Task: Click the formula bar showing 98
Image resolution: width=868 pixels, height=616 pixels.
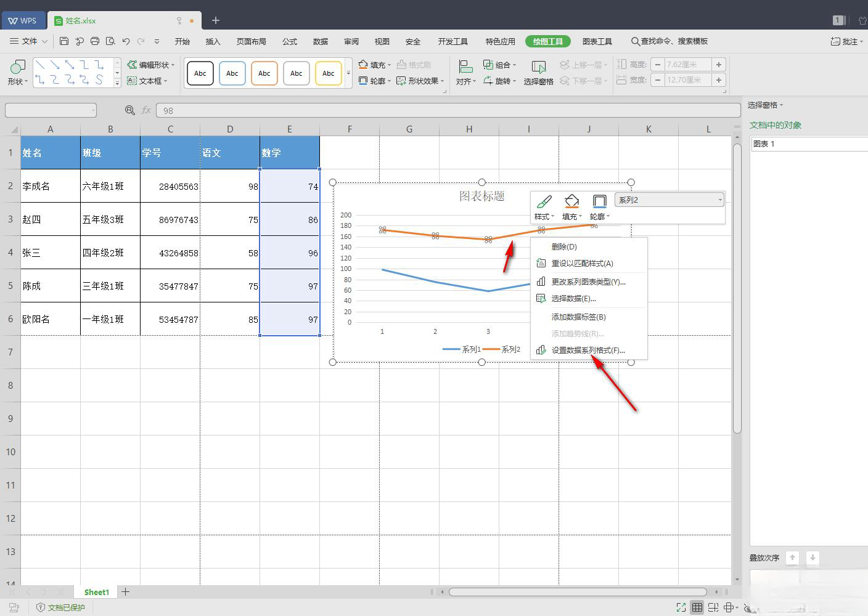Action: (x=448, y=110)
